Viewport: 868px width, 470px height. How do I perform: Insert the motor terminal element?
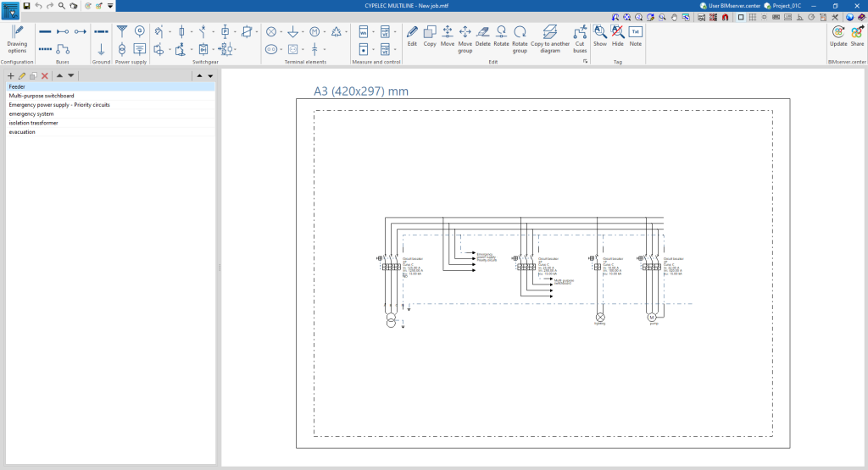[x=314, y=31]
